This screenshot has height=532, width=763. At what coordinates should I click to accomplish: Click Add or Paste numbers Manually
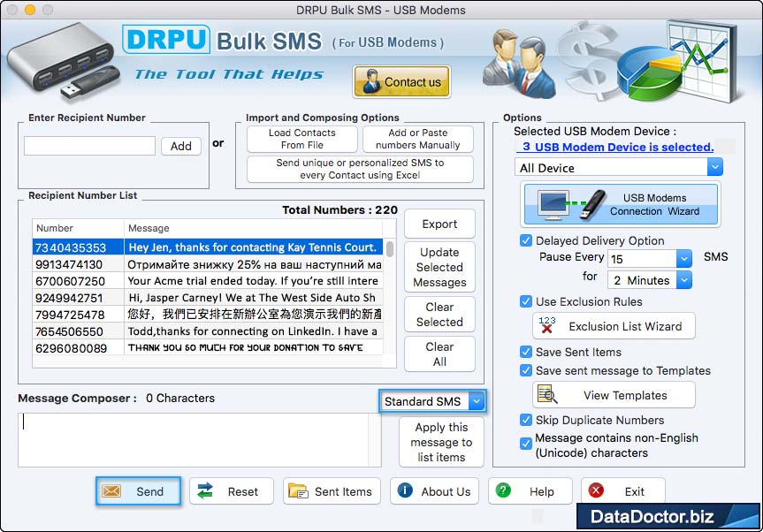point(418,139)
